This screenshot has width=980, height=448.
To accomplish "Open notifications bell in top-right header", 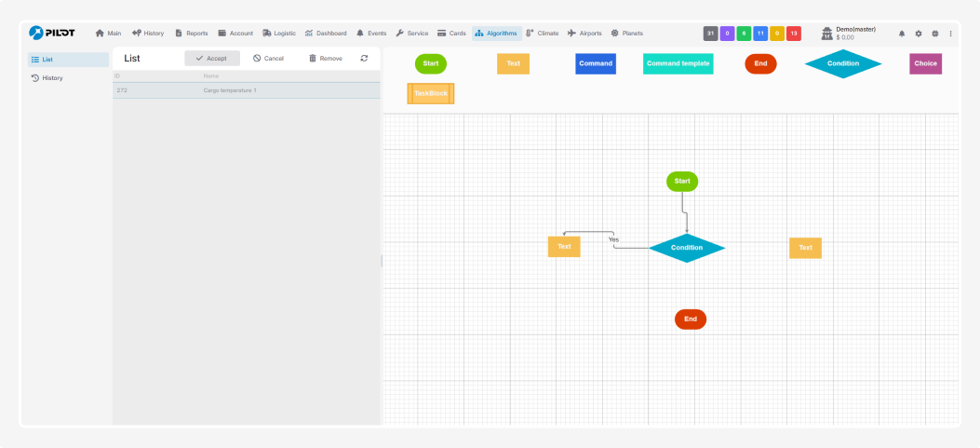I will click(x=901, y=34).
